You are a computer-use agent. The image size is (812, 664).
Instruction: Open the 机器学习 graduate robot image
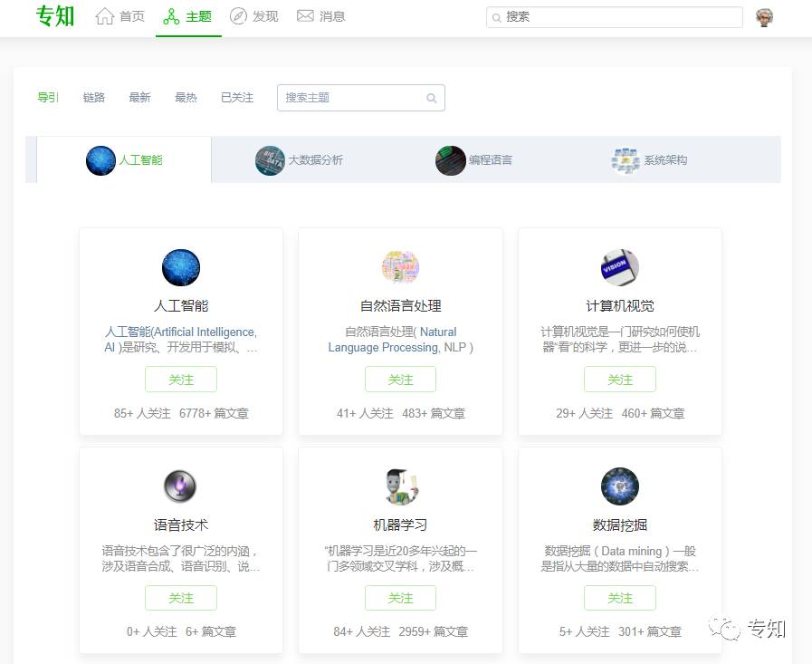400,486
